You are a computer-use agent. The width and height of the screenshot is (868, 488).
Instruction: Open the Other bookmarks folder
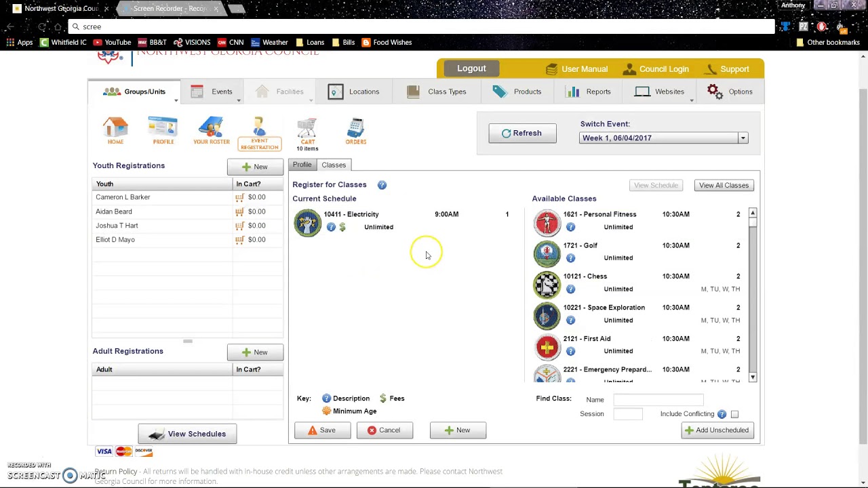[x=827, y=42]
